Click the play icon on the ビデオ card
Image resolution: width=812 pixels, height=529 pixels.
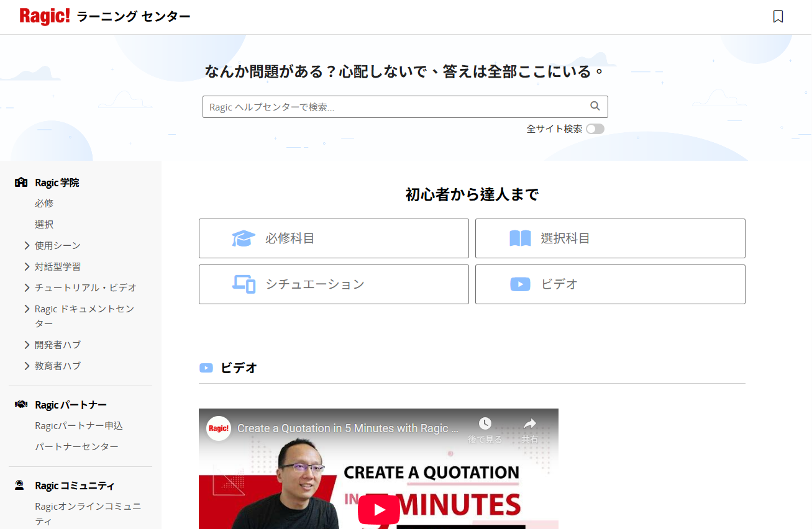pyautogui.click(x=520, y=284)
